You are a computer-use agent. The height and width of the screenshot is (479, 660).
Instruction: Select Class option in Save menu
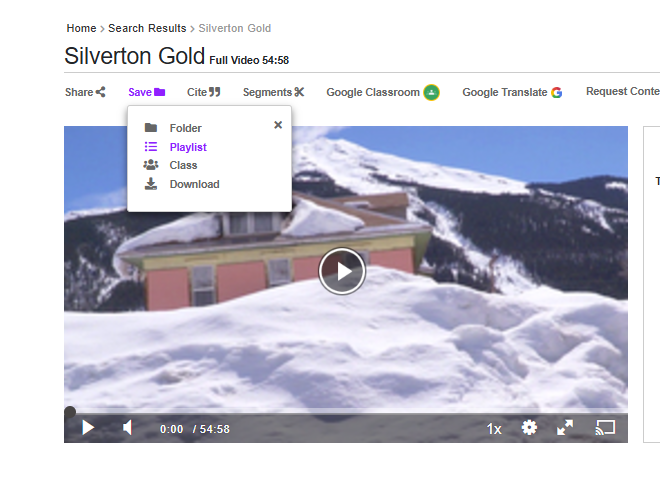183,165
